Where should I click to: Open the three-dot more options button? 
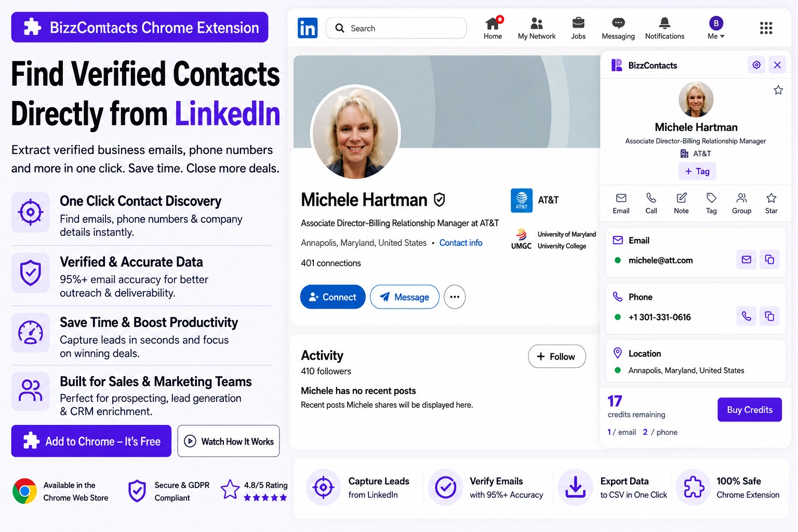tap(455, 297)
